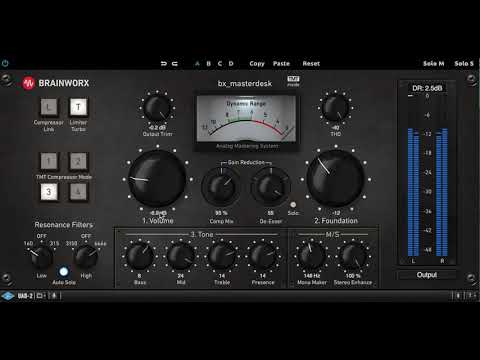Select TMT Compressor Mode 2

(x=78, y=161)
